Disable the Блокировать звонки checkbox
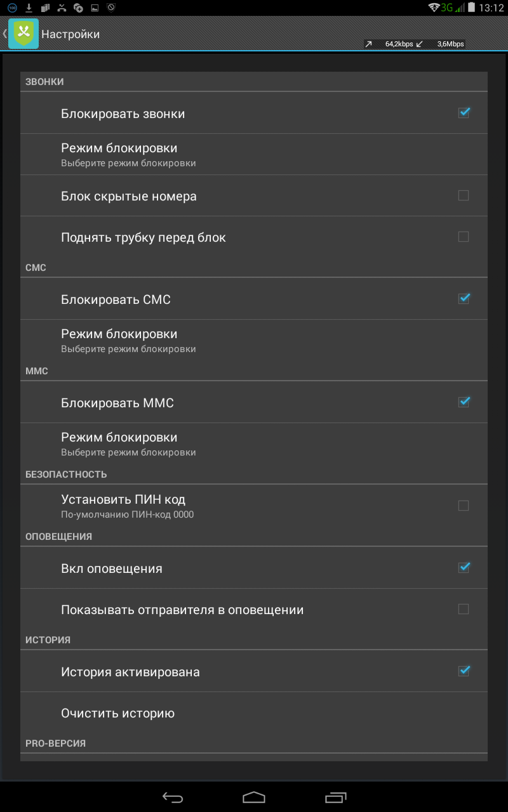This screenshot has height=812, width=508. [464, 113]
